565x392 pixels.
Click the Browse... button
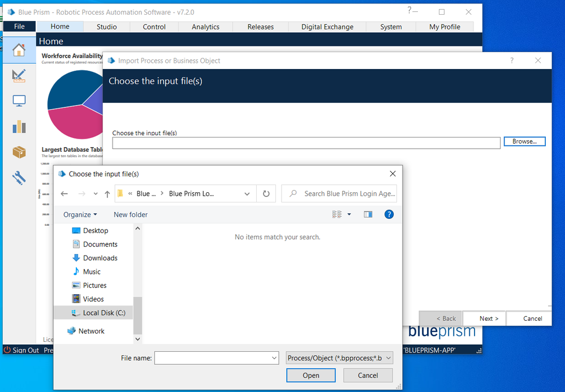pyautogui.click(x=525, y=141)
